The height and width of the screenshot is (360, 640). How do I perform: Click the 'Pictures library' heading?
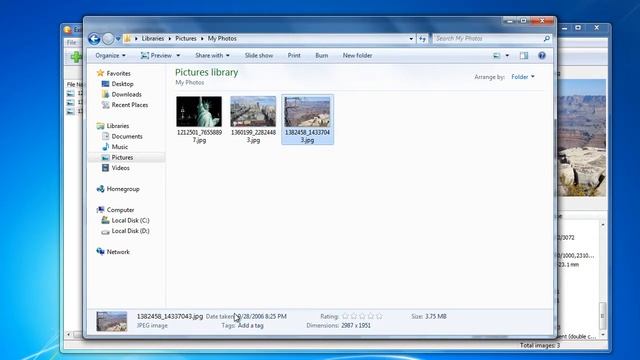[207, 72]
